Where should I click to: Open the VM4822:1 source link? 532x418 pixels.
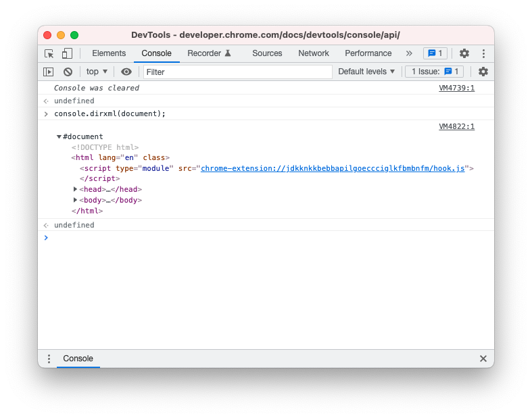coord(456,126)
